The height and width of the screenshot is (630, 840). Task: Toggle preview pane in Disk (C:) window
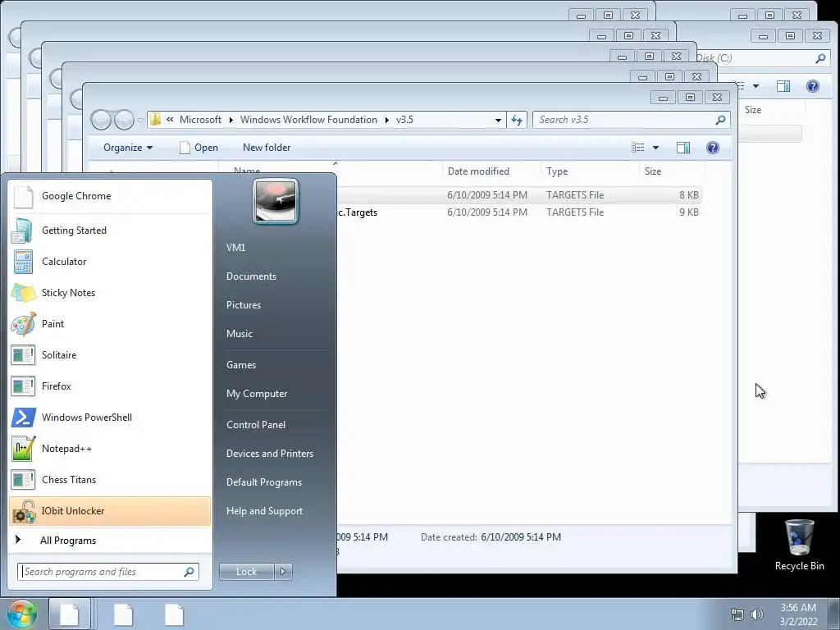783,86
